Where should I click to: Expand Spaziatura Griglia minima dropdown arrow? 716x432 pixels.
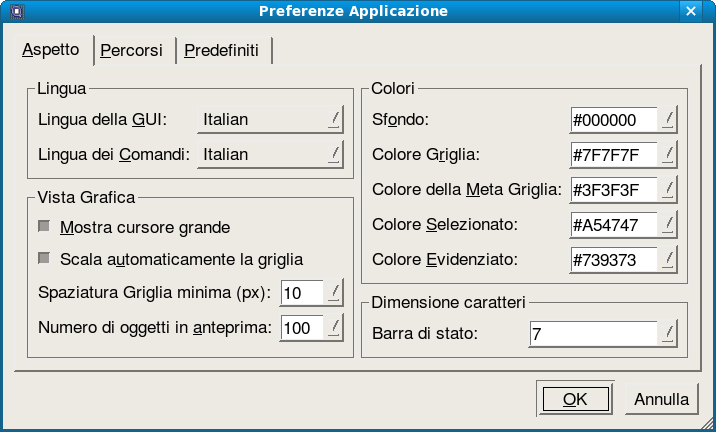[334, 292]
